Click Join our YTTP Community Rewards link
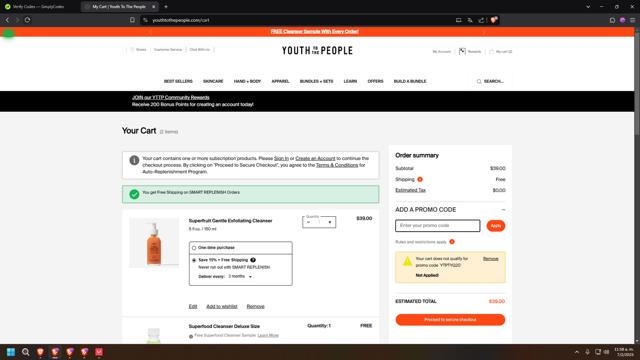The height and width of the screenshot is (360, 640). [x=171, y=97]
